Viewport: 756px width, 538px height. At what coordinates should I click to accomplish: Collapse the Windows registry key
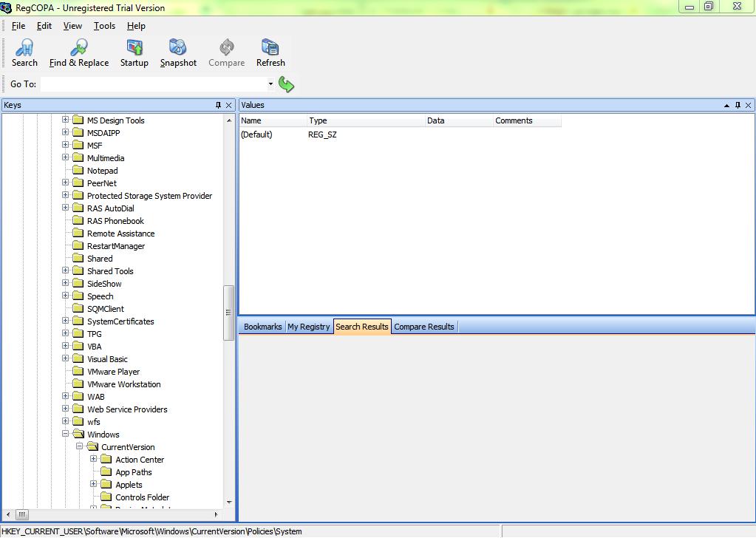[x=66, y=435]
